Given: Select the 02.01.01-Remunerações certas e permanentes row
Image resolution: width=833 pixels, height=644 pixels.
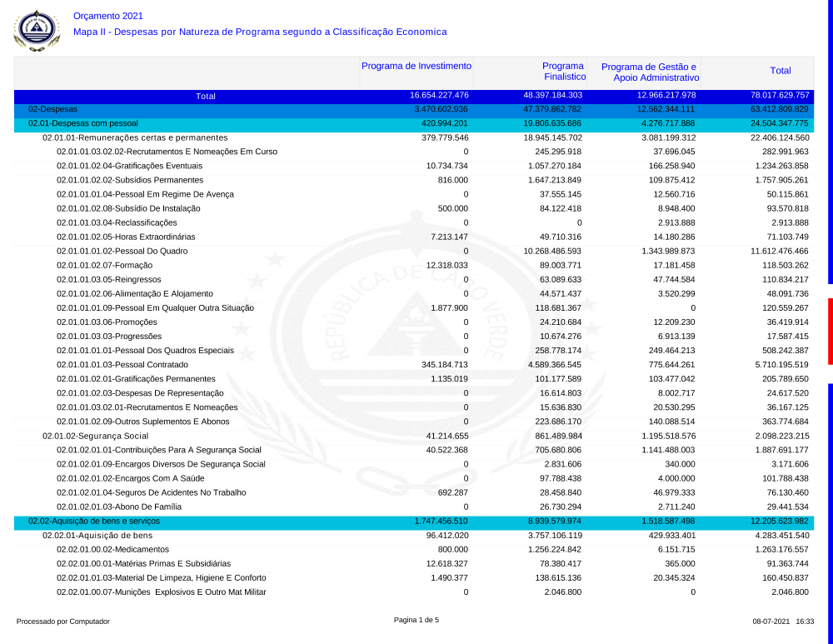Looking at the screenshot, I should coord(135,137).
